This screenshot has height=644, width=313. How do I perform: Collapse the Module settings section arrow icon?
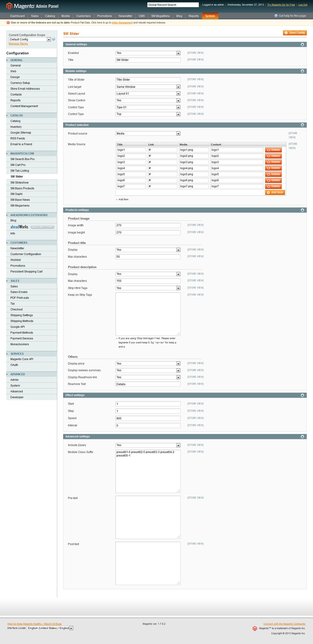(302, 71)
